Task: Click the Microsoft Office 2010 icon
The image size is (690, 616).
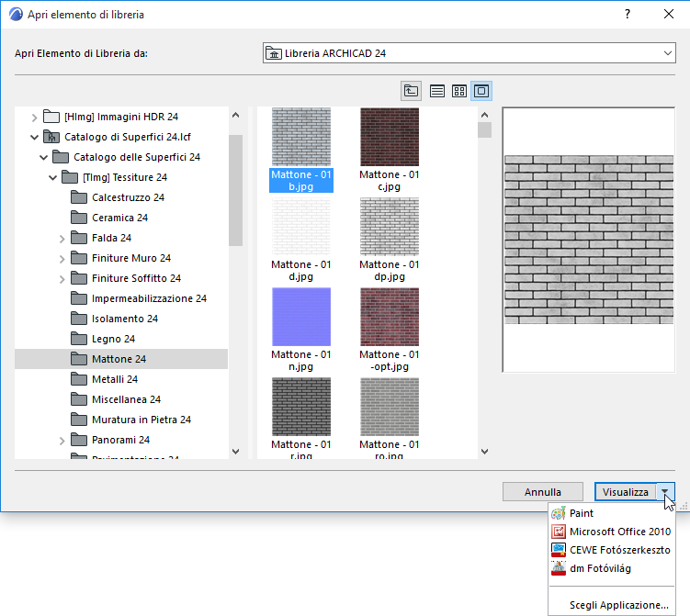Action: point(559,532)
